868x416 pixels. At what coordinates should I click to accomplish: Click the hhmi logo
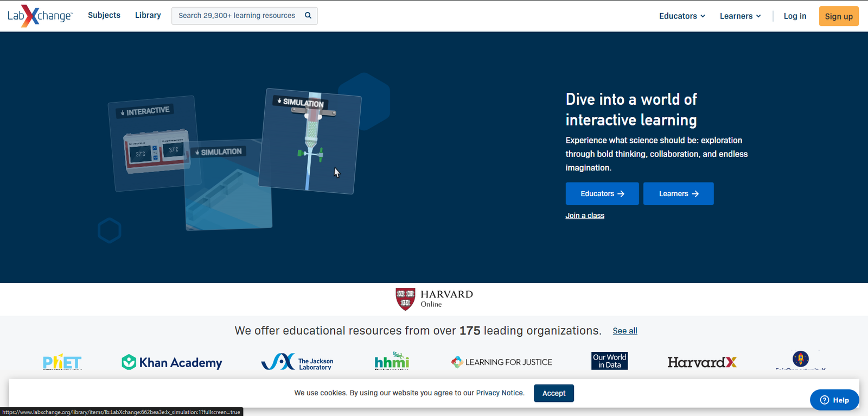click(x=392, y=361)
